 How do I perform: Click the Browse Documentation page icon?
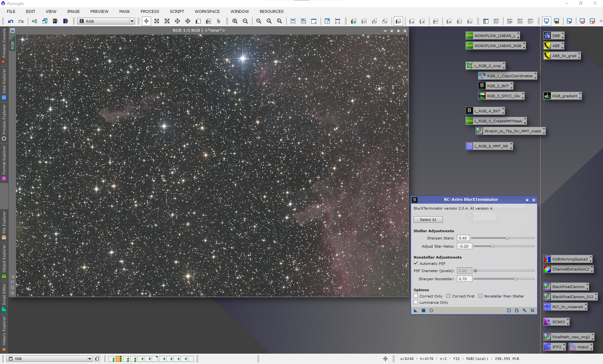point(517,311)
